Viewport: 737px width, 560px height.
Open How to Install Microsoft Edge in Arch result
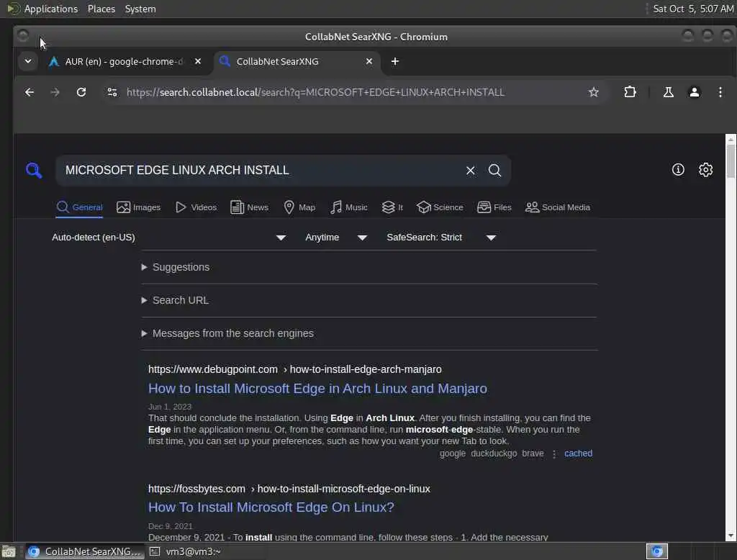coord(317,389)
